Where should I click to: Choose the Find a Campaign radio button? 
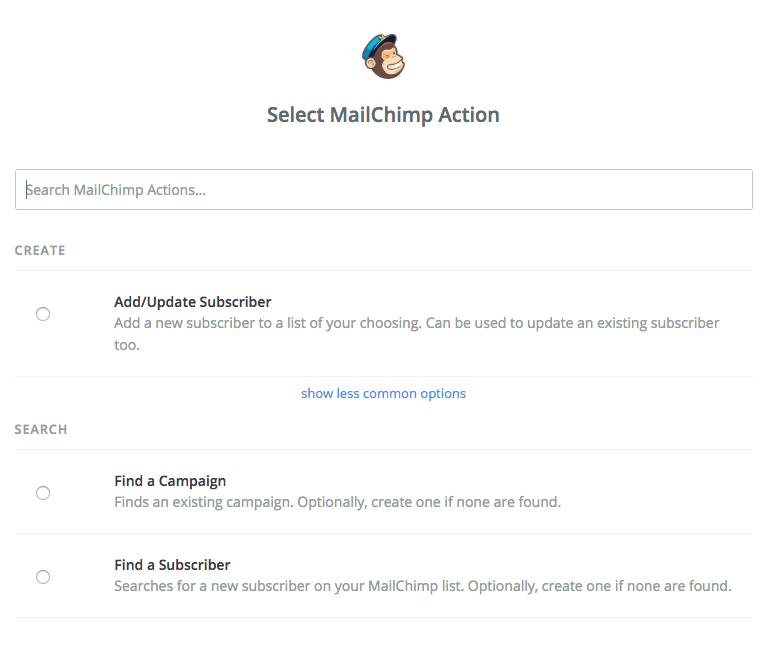click(43, 493)
